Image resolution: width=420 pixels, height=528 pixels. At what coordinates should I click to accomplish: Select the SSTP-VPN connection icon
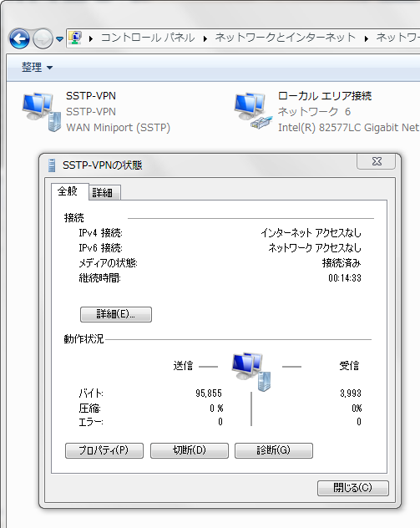(x=42, y=111)
